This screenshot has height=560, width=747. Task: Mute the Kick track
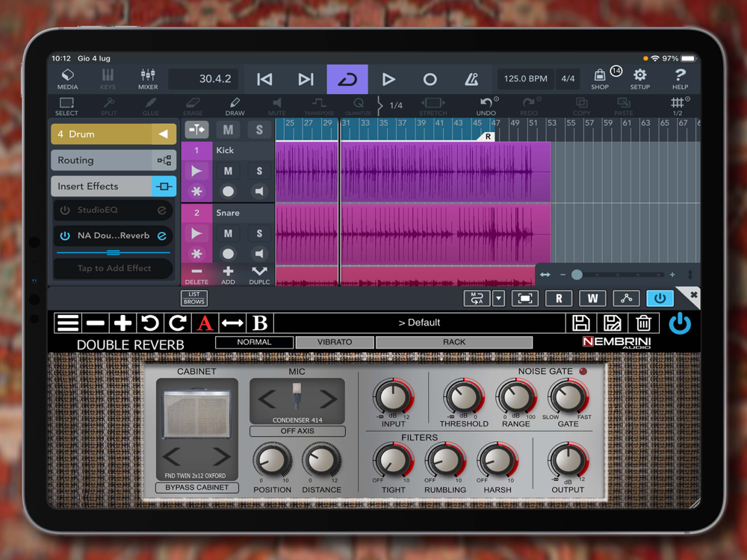[x=228, y=171]
